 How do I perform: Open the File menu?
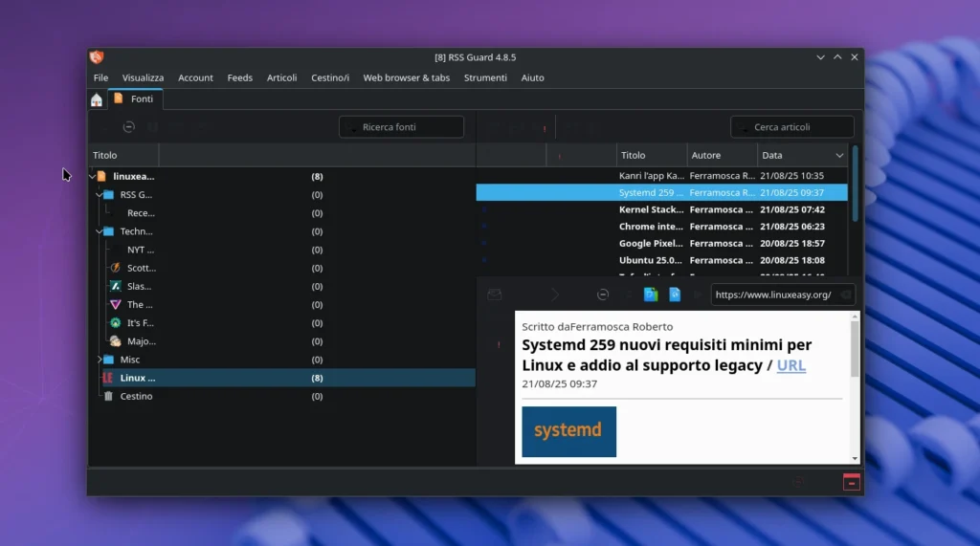pyautogui.click(x=100, y=78)
